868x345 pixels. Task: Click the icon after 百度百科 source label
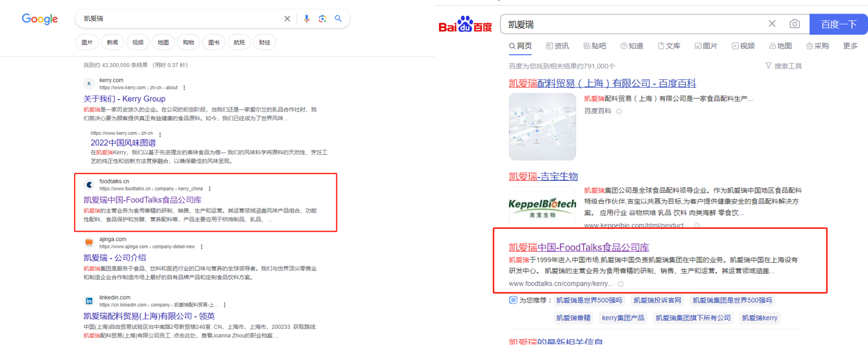tap(619, 111)
